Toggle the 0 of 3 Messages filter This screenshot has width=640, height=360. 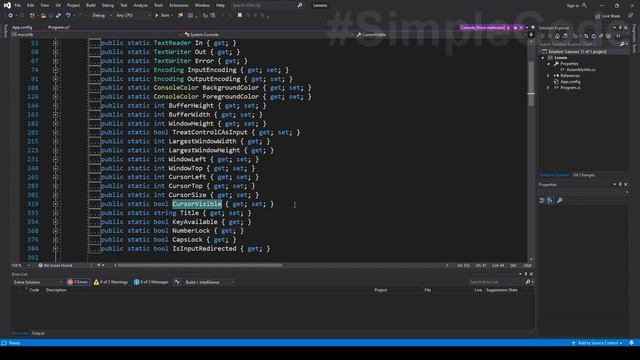click(x=151, y=282)
